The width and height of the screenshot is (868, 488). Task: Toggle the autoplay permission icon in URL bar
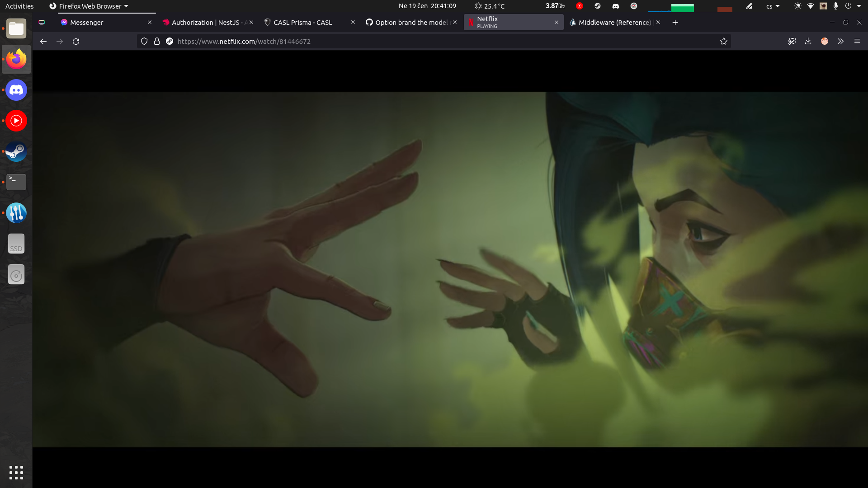(170, 41)
